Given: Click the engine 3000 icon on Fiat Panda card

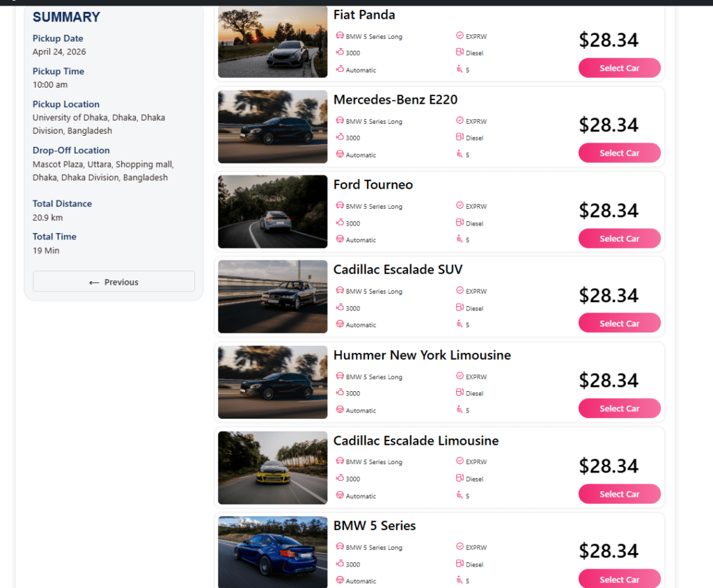Looking at the screenshot, I should (340, 51).
